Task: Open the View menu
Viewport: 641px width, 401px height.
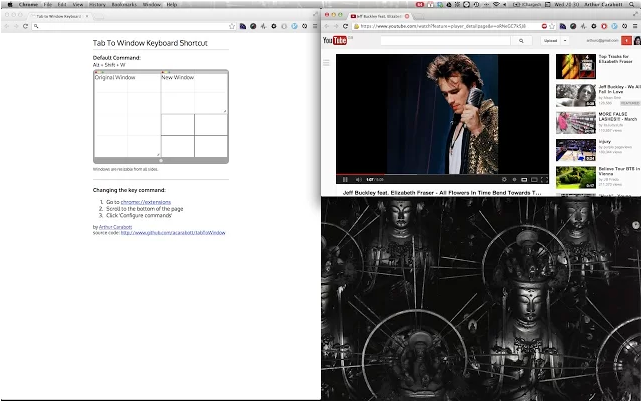Action: (78, 4)
